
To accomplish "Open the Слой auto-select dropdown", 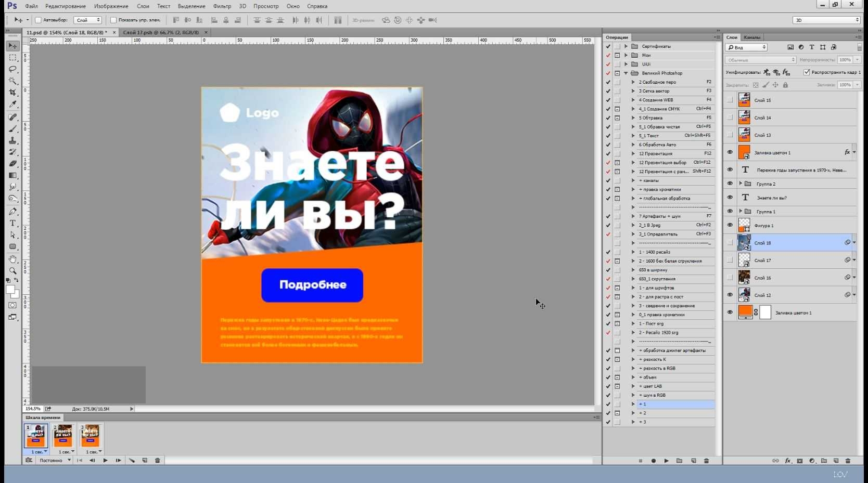I will 87,20.
